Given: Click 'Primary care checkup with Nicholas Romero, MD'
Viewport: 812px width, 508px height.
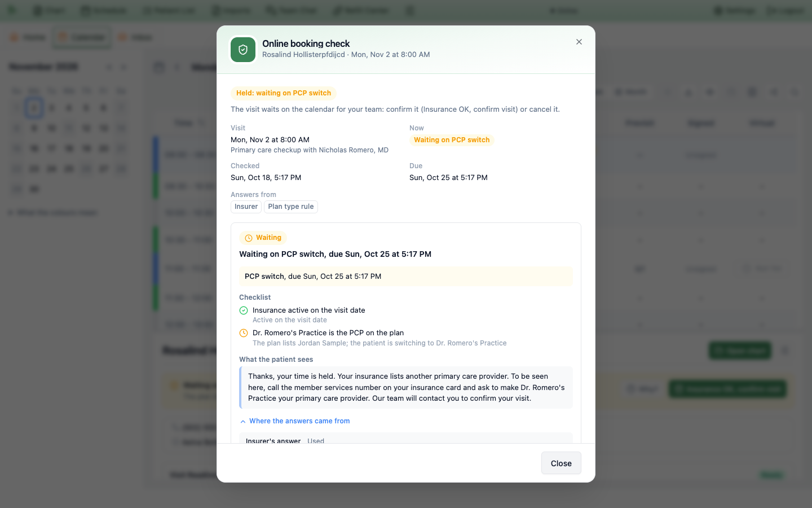Looking at the screenshot, I should [310, 150].
